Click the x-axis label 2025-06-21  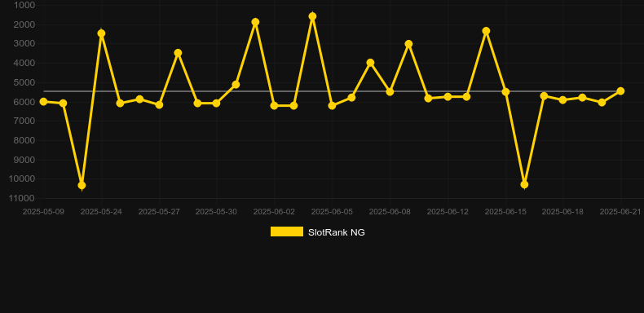(620, 212)
